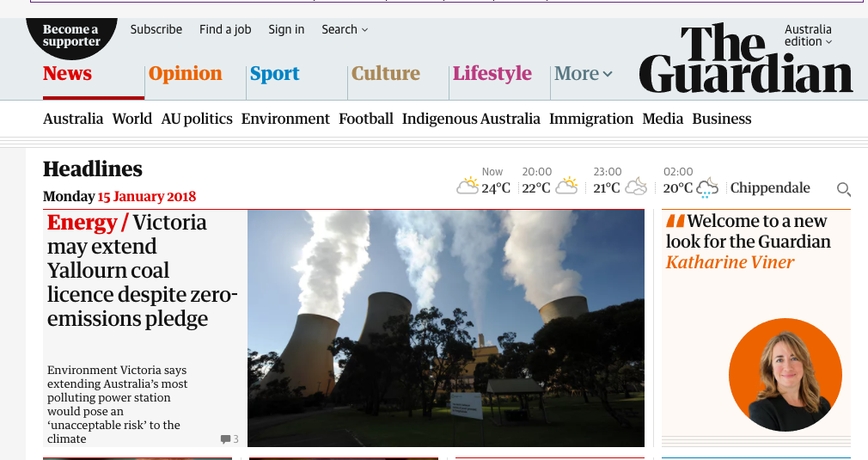The image size is (868, 460).
Task: Open the Indigenous Australia subsection link
Action: point(471,119)
